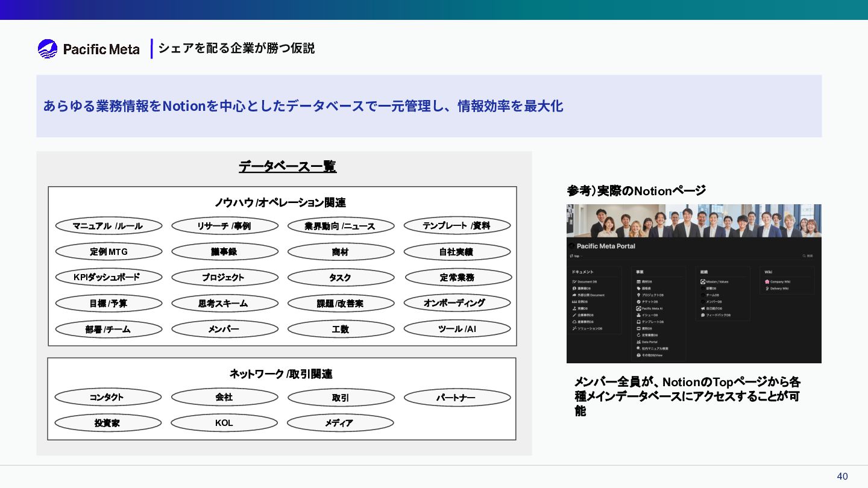The height and width of the screenshot is (488, 868).
Task: Click the checkmark icon beside チケットDB
Action: pyautogui.click(x=638, y=302)
